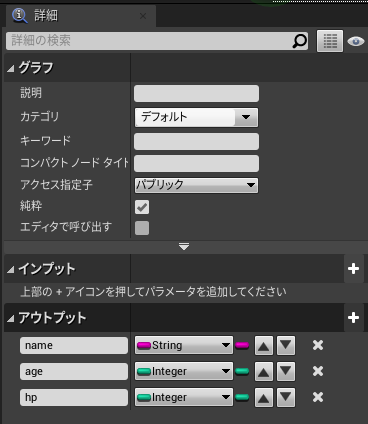Collapse the アウトプット section
This screenshot has height=424, width=368.
11,319
